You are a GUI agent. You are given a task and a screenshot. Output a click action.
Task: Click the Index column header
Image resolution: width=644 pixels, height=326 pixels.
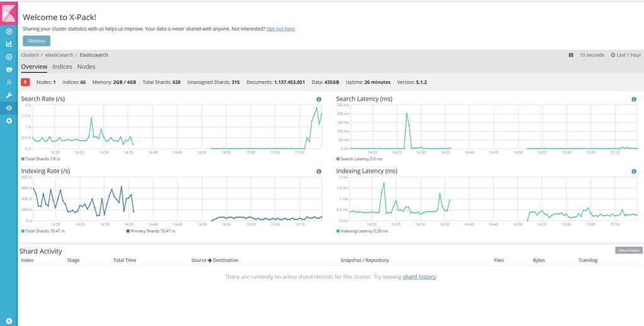tap(27, 260)
